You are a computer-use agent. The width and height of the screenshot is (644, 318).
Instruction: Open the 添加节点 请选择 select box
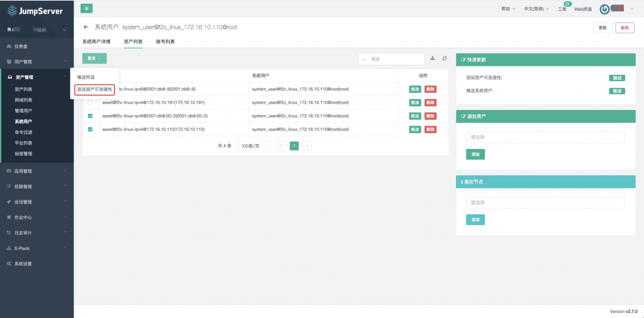[x=545, y=202]
